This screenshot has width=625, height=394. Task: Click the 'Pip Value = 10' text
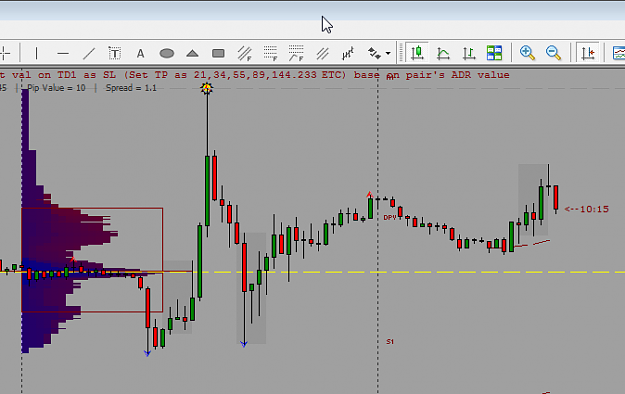[x=56, y=88]
